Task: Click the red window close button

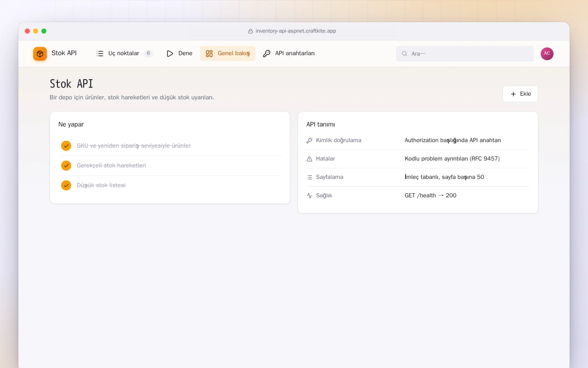Action: (28, 31)
